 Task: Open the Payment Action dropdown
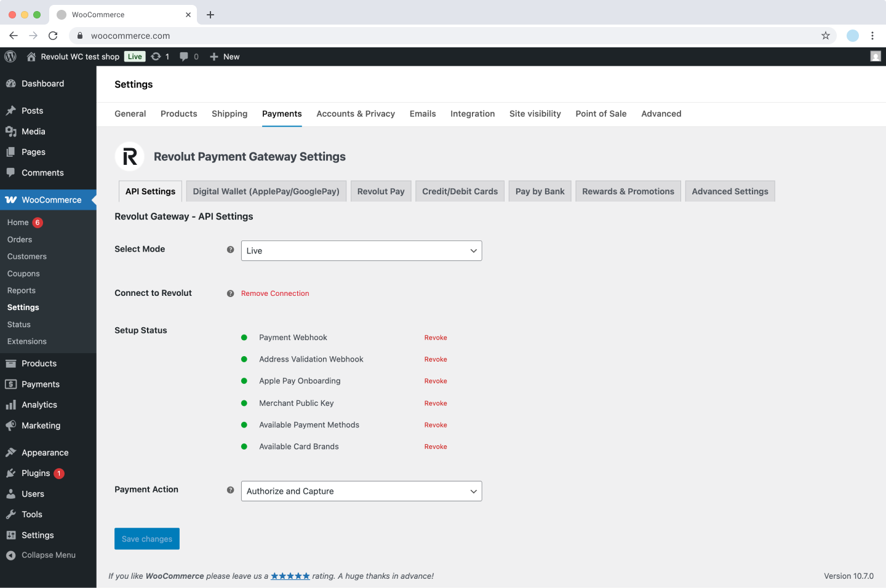click(362, 491)
